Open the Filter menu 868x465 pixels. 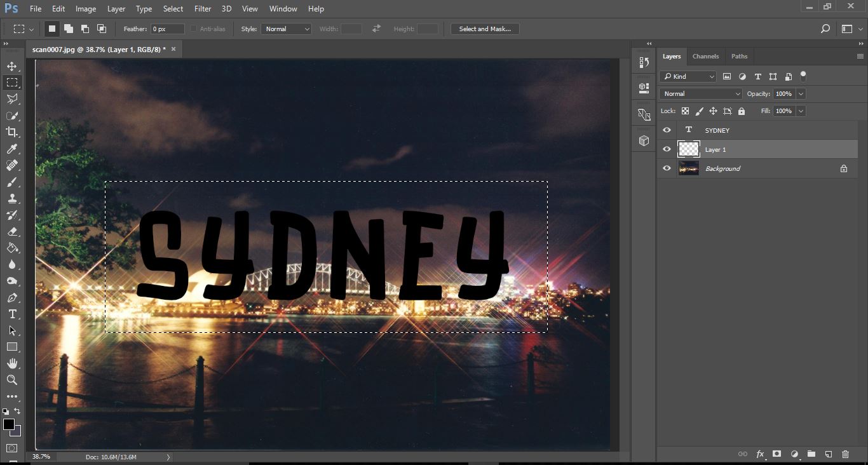tap(203, 9)
